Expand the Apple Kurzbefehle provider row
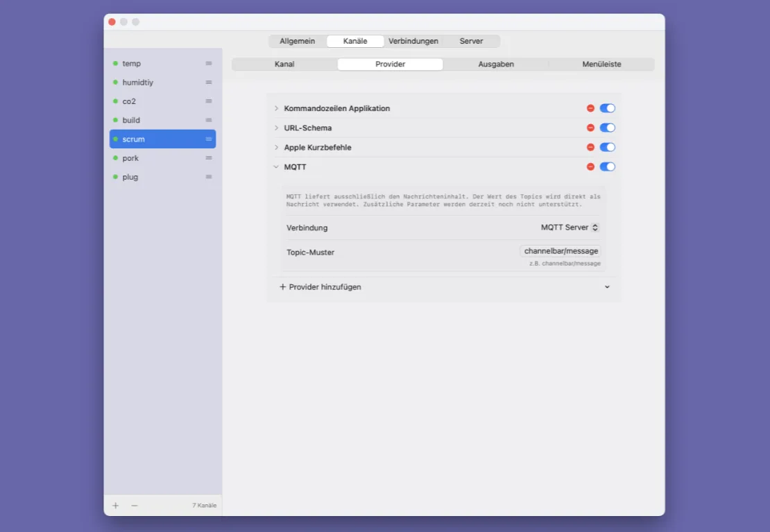770x532 pixels. pos(276,147)
